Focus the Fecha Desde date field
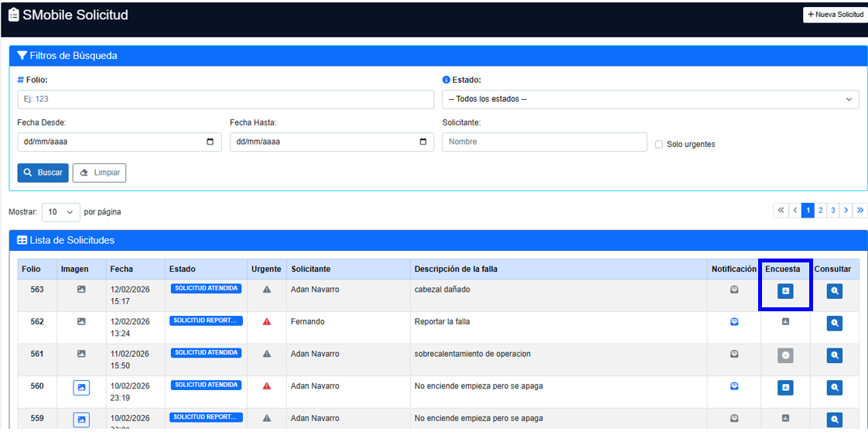Screen dimensions: 868x442 (120, 142)
